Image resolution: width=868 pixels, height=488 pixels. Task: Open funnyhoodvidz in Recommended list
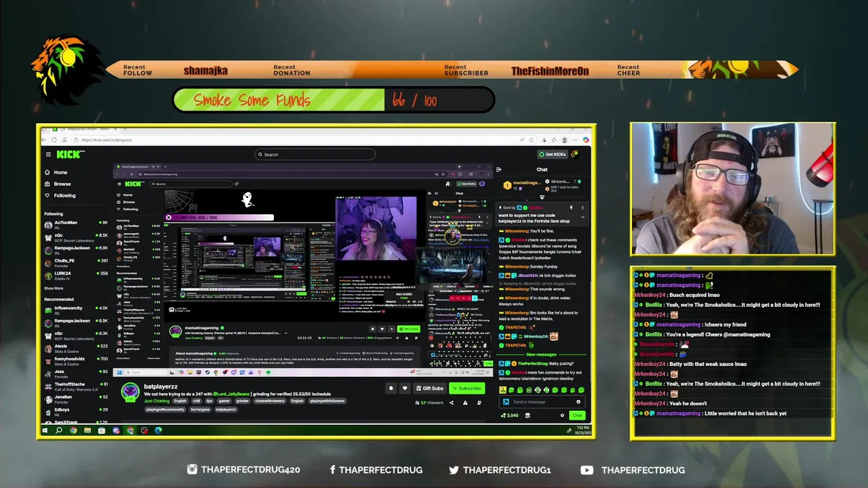click(76, 361)
